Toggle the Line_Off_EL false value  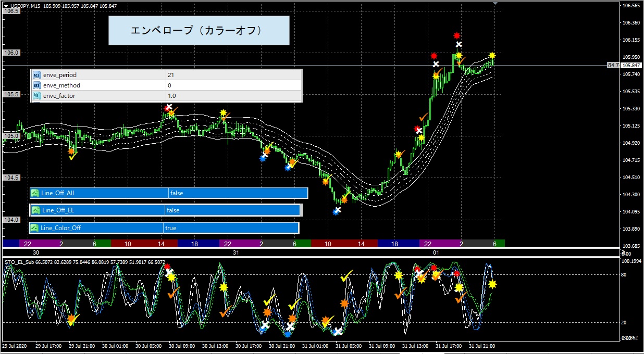click(x=232, y=210)
